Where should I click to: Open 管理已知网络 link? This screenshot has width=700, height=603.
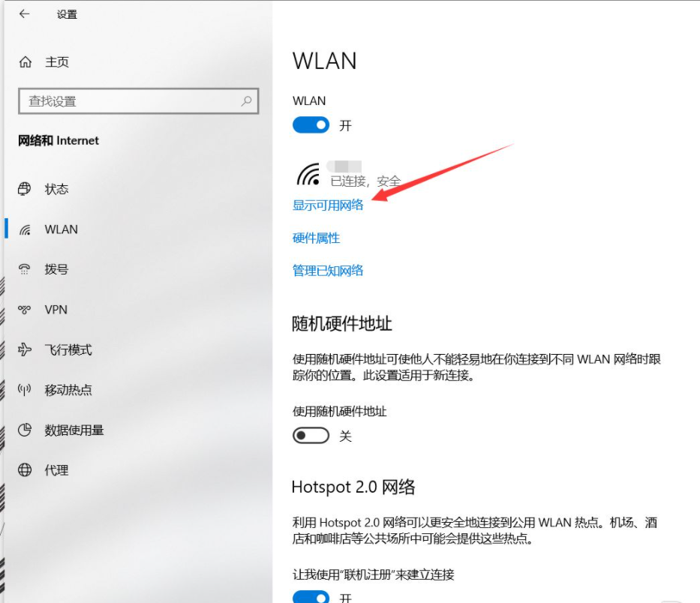(x=328, y=271)
